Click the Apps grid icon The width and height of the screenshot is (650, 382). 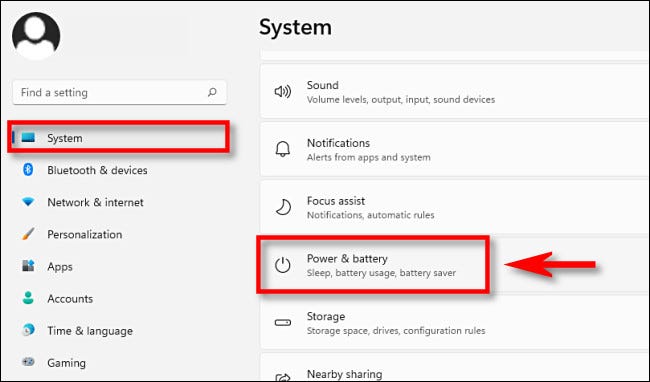pos(28,266)
